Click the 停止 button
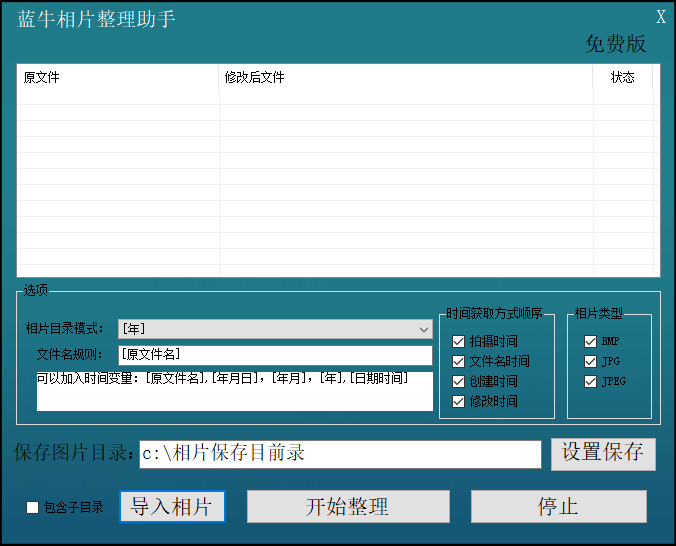The width and height of the screenshot is (676, 546). [559, 507]
